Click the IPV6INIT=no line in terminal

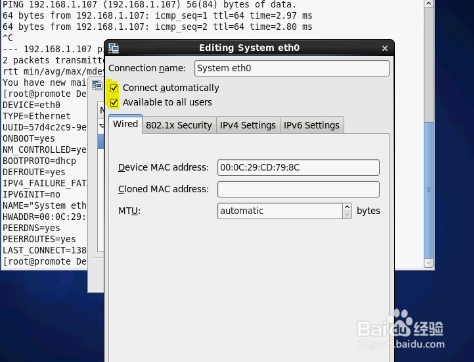click(x=32, y=195)
